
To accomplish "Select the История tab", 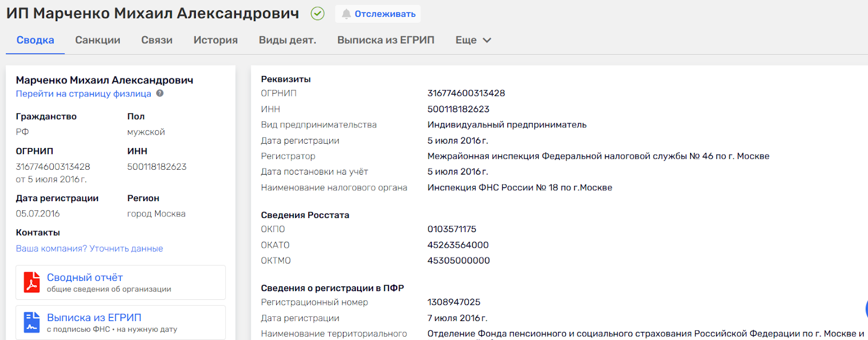I will pyautogui.click(x=215, y=40).
